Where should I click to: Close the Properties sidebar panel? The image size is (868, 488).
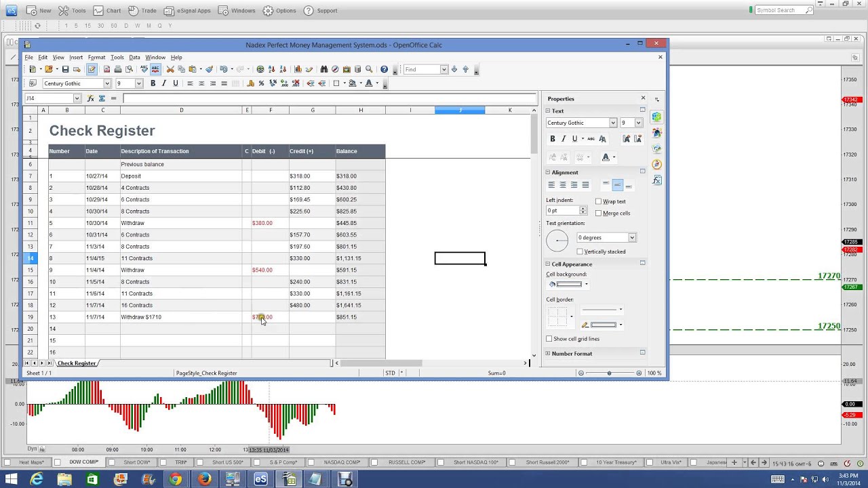click(x=643, y=98)
